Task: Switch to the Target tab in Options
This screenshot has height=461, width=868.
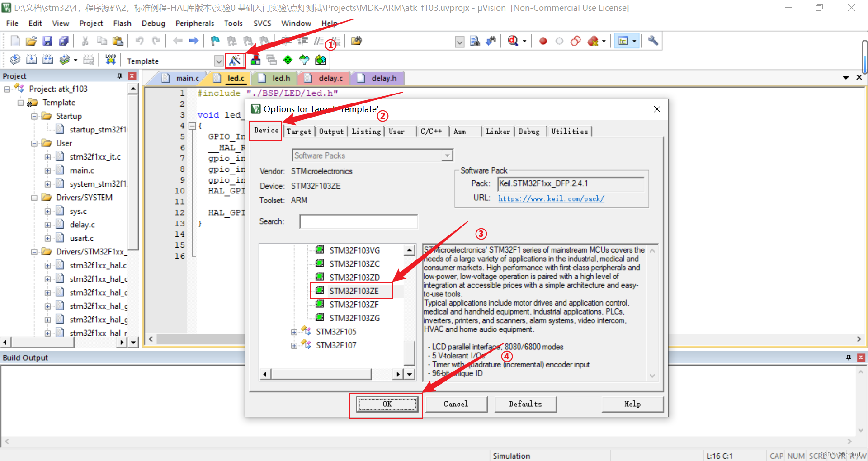Action: point(299,132)
